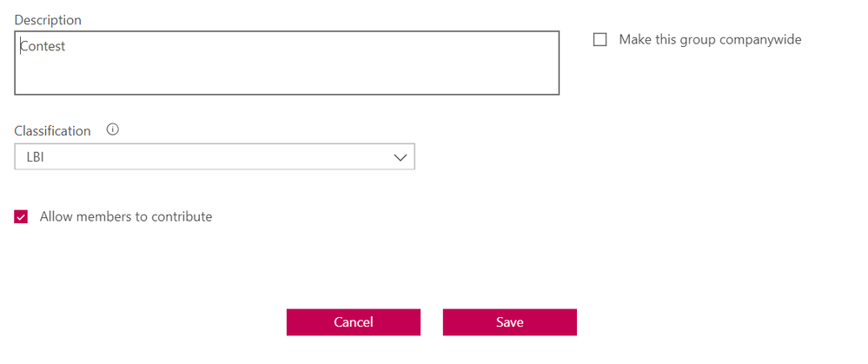Open the Classification dropdown
The height and width of the screenshot is (364, 868).
pos(215,157)
